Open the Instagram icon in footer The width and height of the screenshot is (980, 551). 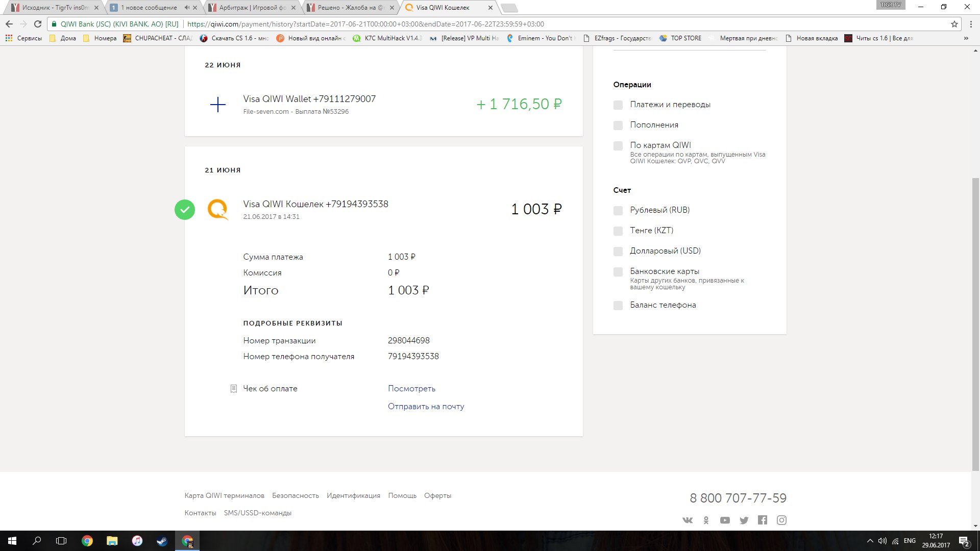point(781,520)
